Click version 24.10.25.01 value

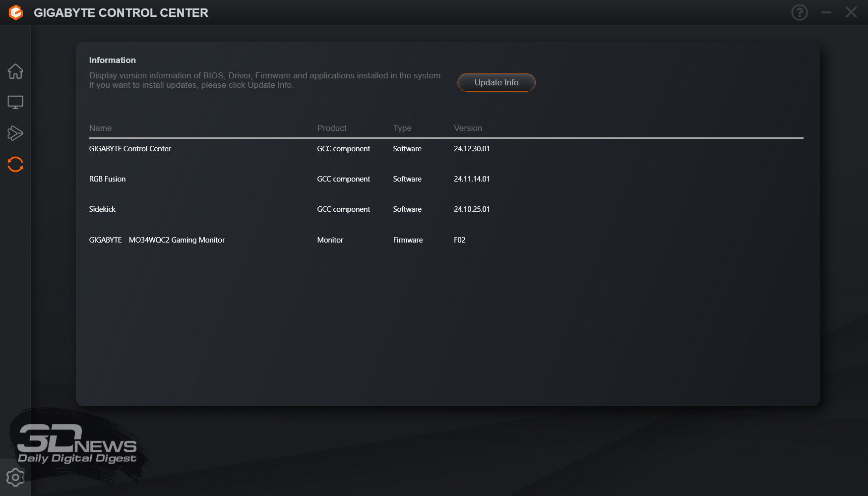[472, 209]
